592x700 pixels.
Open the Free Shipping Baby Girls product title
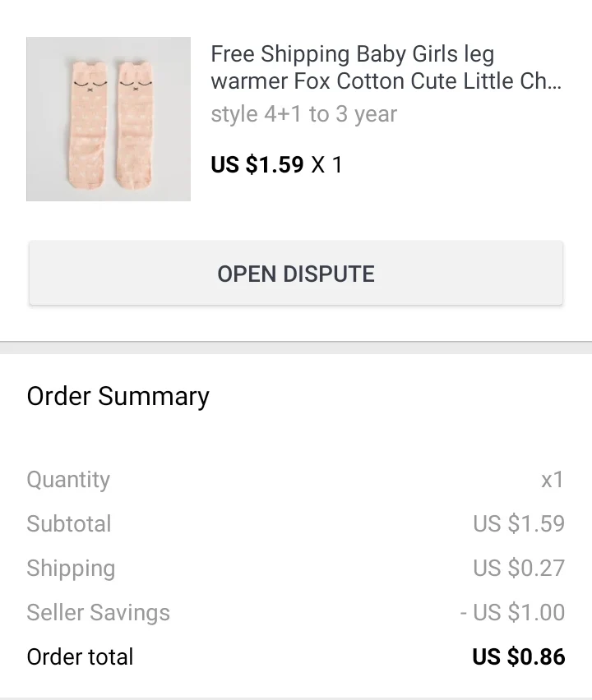coord(386,67)
